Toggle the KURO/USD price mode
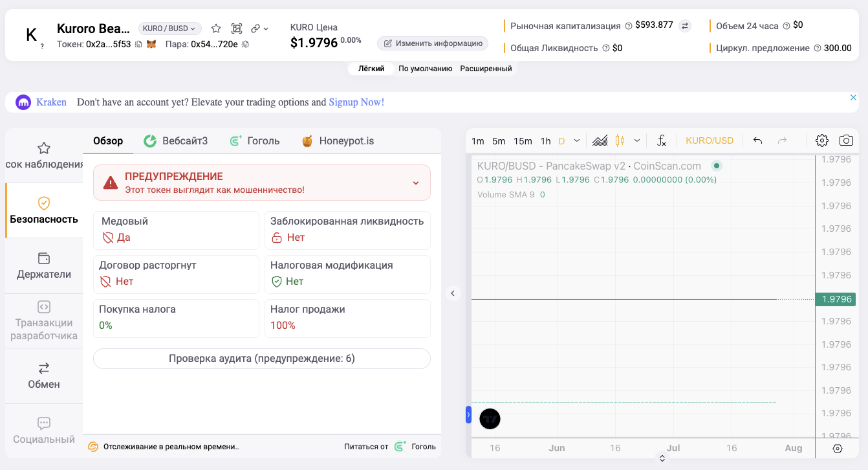This screenshot has width=868, height=470. 710,140
